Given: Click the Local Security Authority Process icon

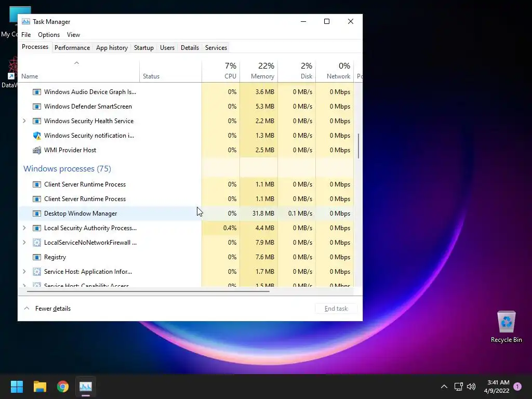Looking at the screenshot, I should pos(37,228).
